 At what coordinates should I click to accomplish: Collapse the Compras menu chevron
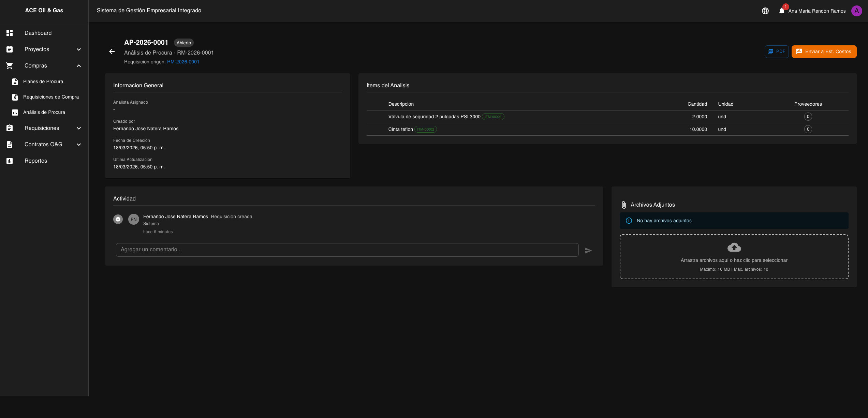tap(79, 66)
